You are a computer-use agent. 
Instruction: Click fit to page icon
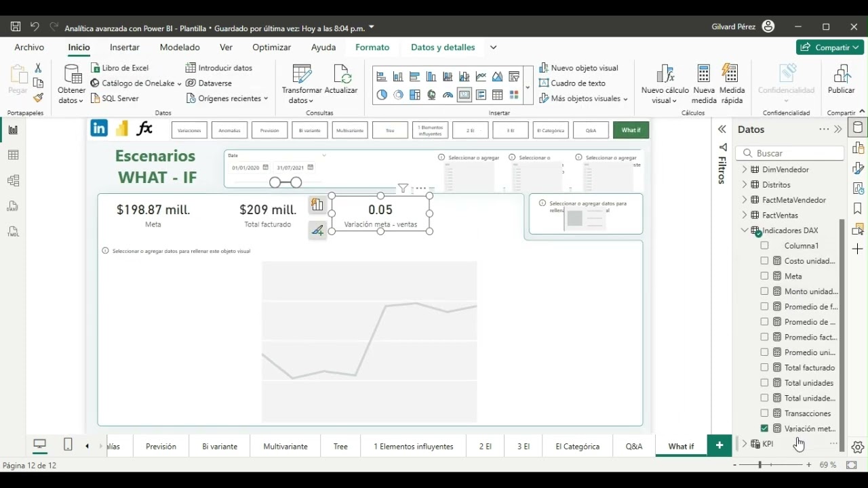pyautogui.click(x=852, y=465)
